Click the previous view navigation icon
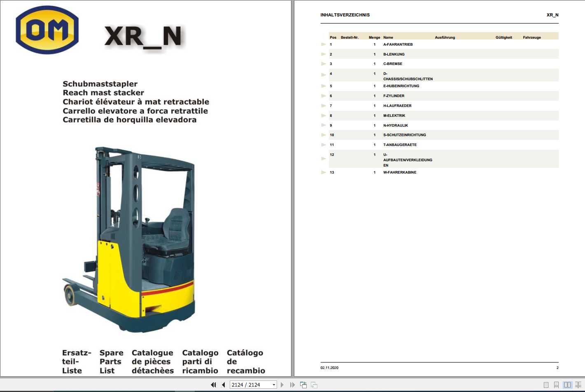The height and width of the screenshot is (392, 585). coord(303,385)
